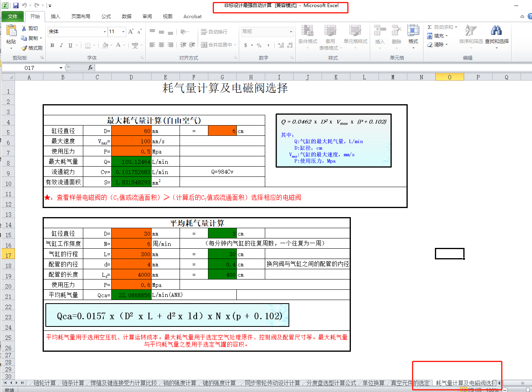Open Format as Table (套用表格格式)
This screenshot has width=532, height=392.
(x=330, y=38)
